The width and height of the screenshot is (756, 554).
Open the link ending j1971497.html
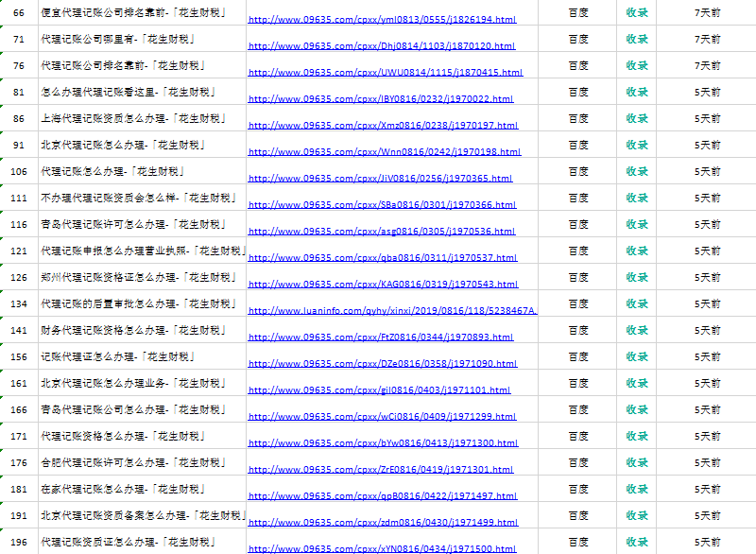pyautogui.click(x=383, y=496)
